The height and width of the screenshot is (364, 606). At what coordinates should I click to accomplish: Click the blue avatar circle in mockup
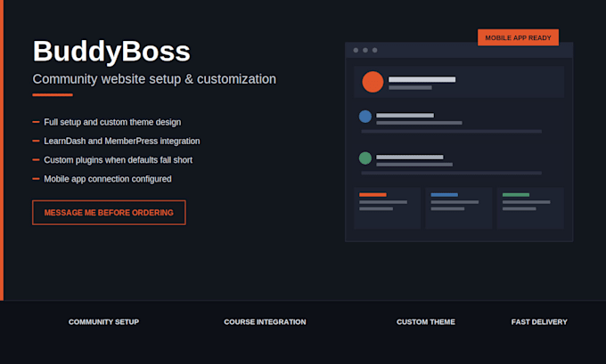(x=365, y=117)
